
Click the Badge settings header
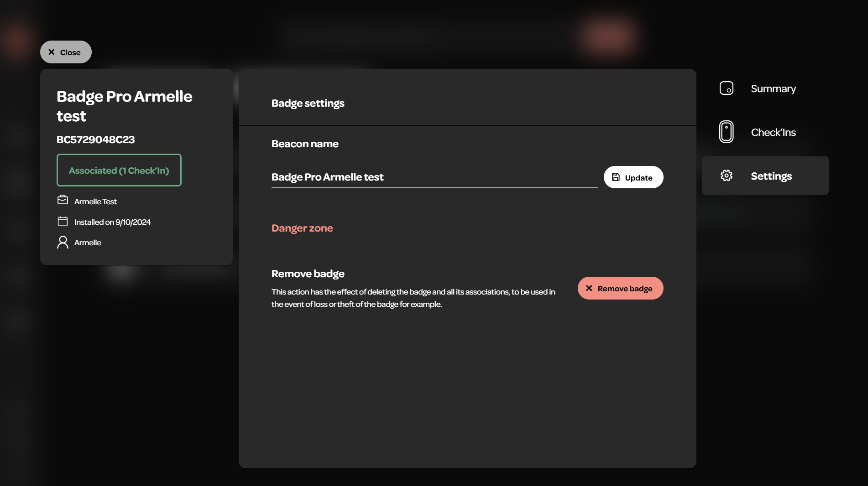308,103
